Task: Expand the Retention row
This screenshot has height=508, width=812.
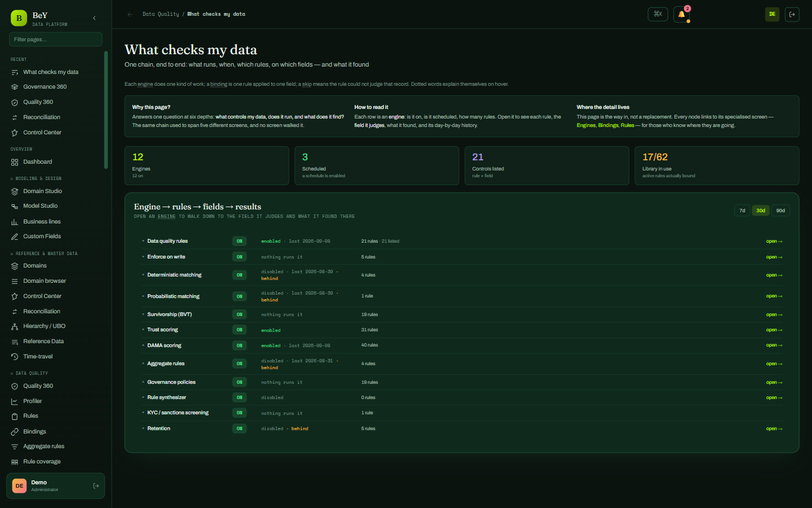Action: [143, 428]
